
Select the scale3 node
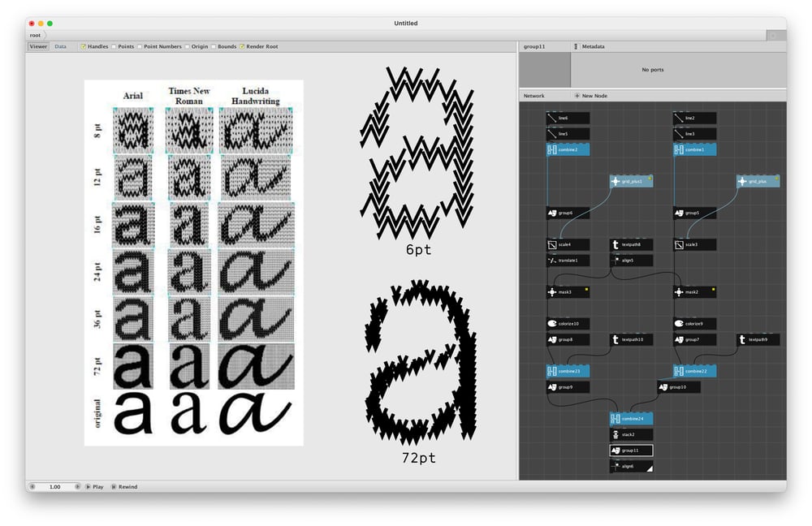click(694, 244)
